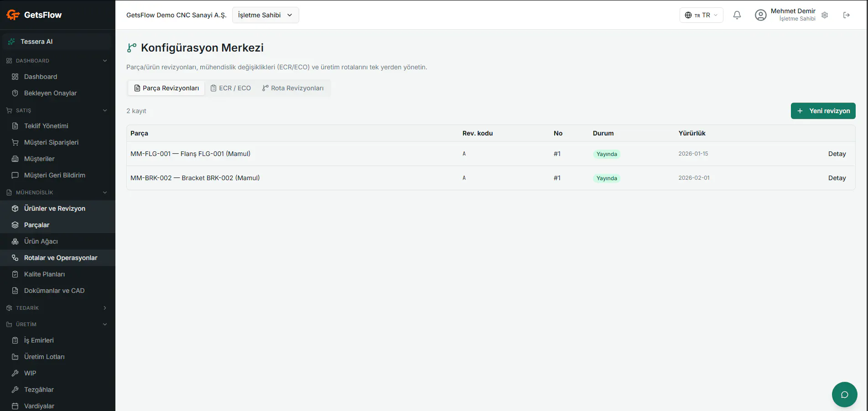Switch to the ECR / ECO tab
This screenshot has width=868, height=411.
tap(231, 88)
